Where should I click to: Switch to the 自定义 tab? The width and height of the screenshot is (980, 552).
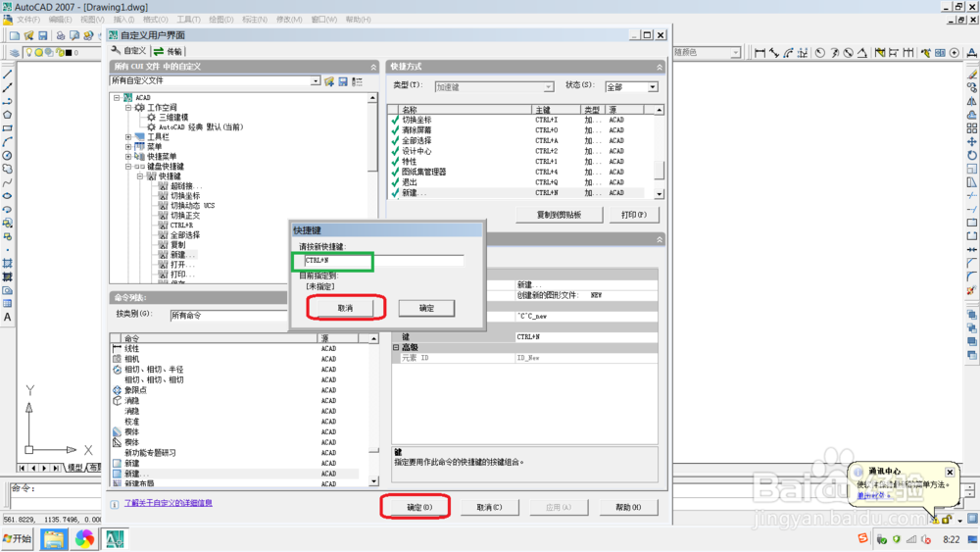click(x=128, y=51)
